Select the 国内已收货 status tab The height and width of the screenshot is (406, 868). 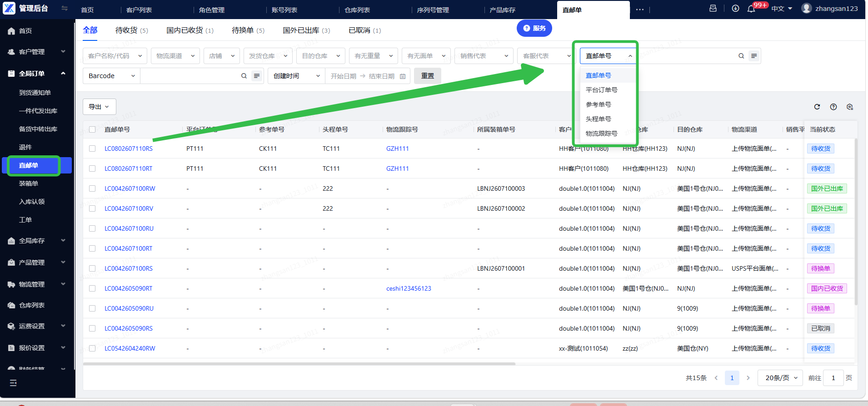tap(190, 30)
